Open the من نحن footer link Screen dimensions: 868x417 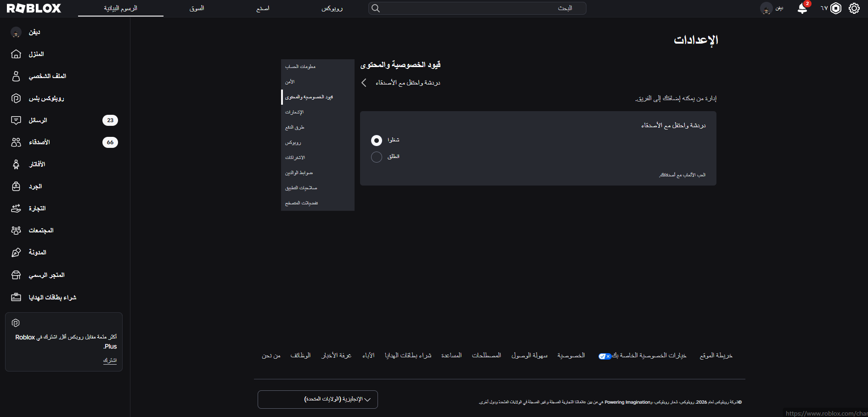[271, 355]
